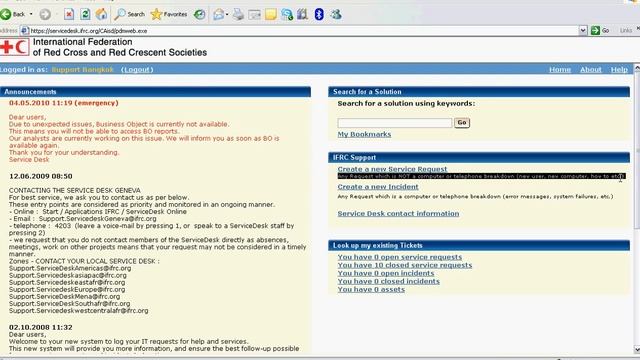Click the Bluetooth toolbar icon
The width and height of the screenshot is (640, 360).
coord(319,14)
